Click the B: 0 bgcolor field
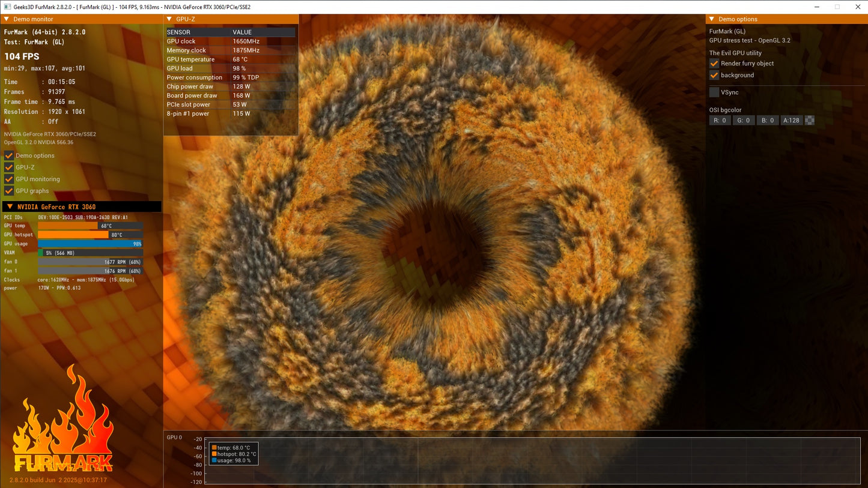This screenshot has height=488, width=868. (767, 120)
